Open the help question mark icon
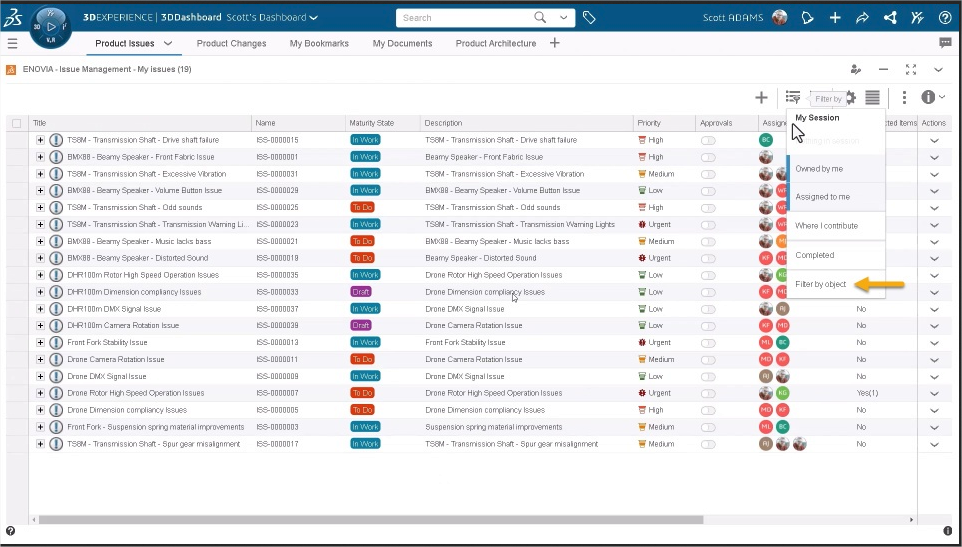The width and height of the screenshot is (962, 547). click(944, 17)
